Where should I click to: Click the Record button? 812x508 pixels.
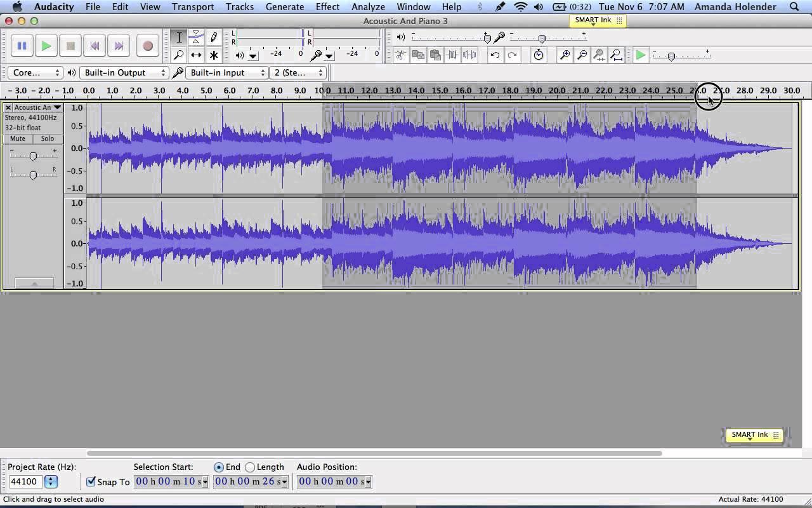click(x=147, y=46)
